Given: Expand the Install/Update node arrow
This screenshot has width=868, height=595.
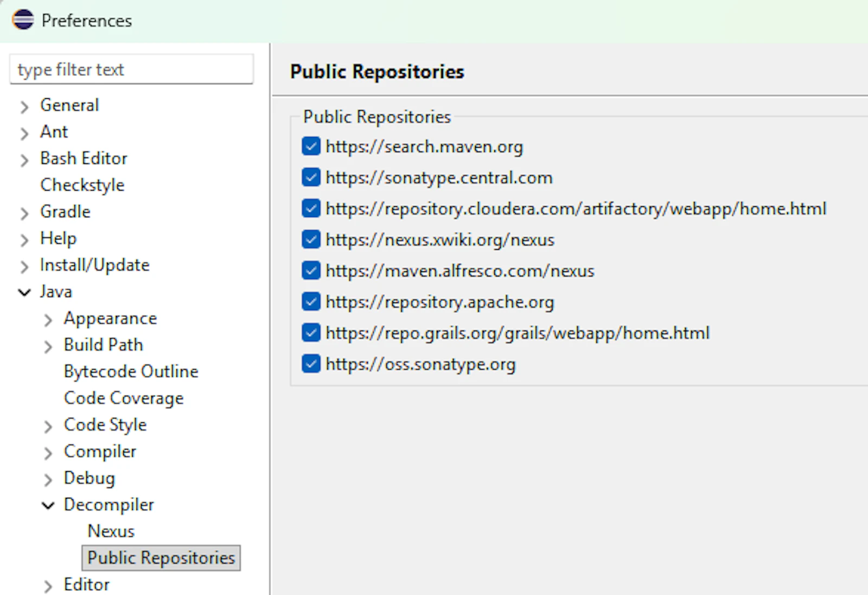Looking at the screenshot, I should (24, 266).
